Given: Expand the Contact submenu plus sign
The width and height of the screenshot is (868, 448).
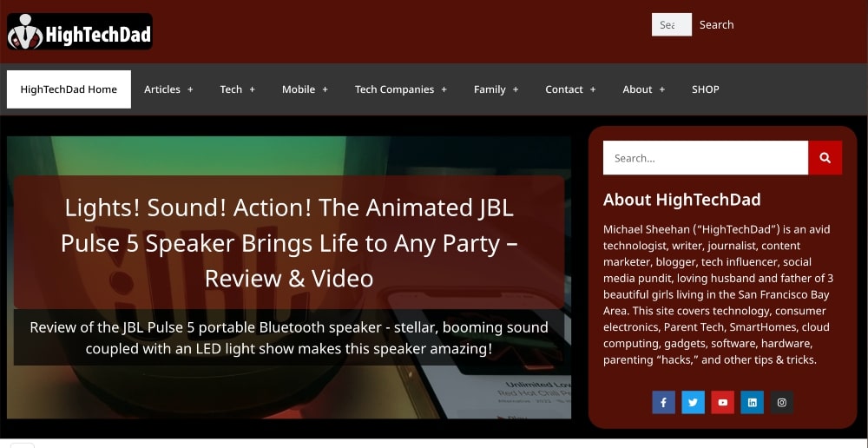Looking at the screenshot, I should pos(593,89).
